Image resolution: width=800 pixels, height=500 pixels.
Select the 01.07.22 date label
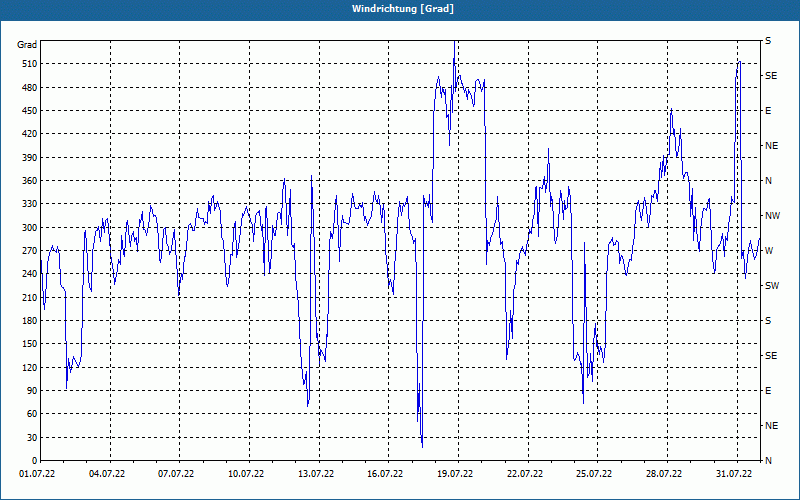pos(37,474)
